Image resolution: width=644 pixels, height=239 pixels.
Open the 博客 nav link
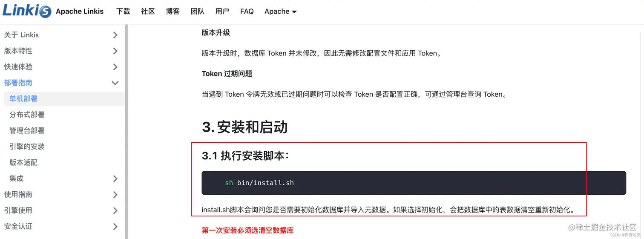(x=173, y=12)
